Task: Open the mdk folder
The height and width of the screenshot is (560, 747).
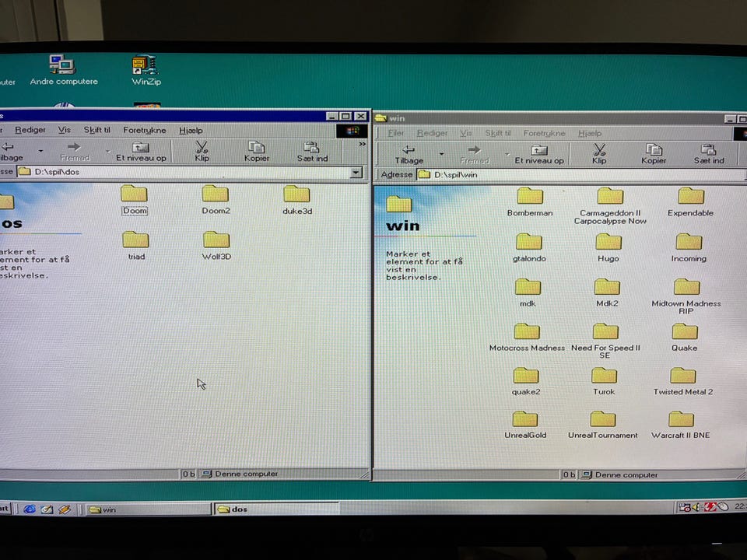Action: (528, 292)
